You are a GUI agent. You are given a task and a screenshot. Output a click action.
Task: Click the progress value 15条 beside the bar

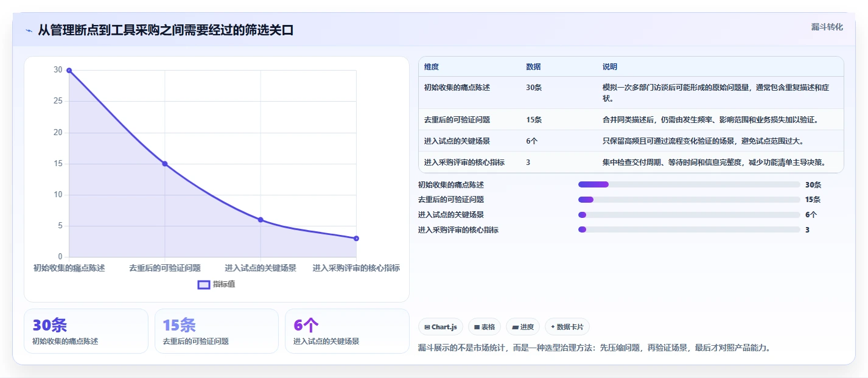(813, 200)
